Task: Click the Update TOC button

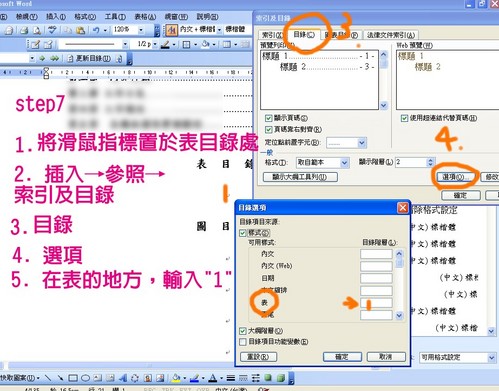Action: point(89,59)
